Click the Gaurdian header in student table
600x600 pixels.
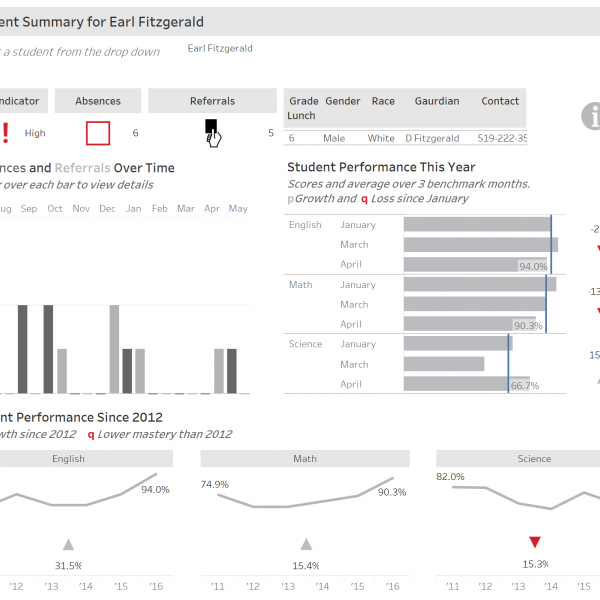click(437, 101)
